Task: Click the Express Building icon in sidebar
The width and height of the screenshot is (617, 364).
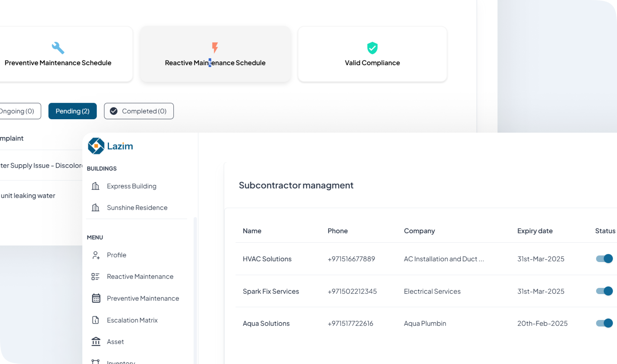Action: (x=95, y=186)
